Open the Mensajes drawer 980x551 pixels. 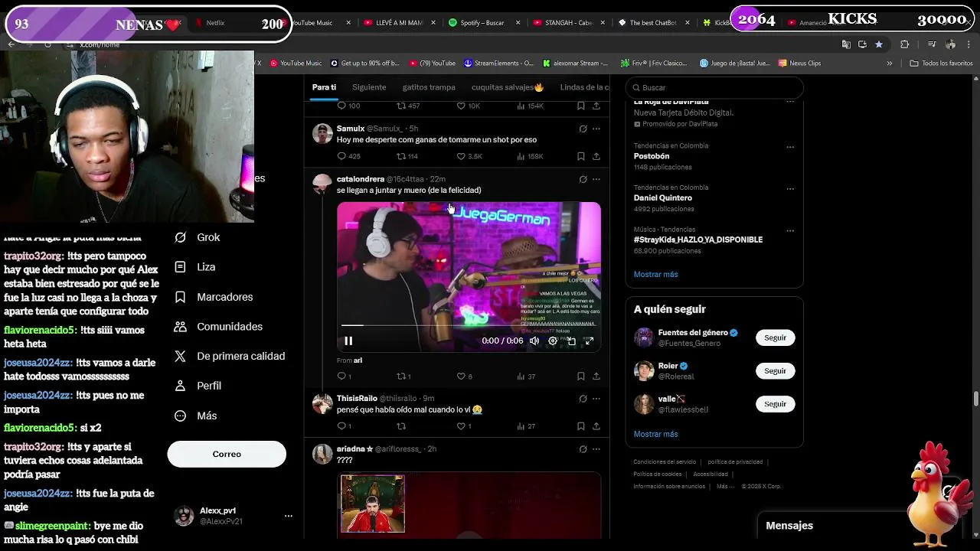[x=789, y=526]
